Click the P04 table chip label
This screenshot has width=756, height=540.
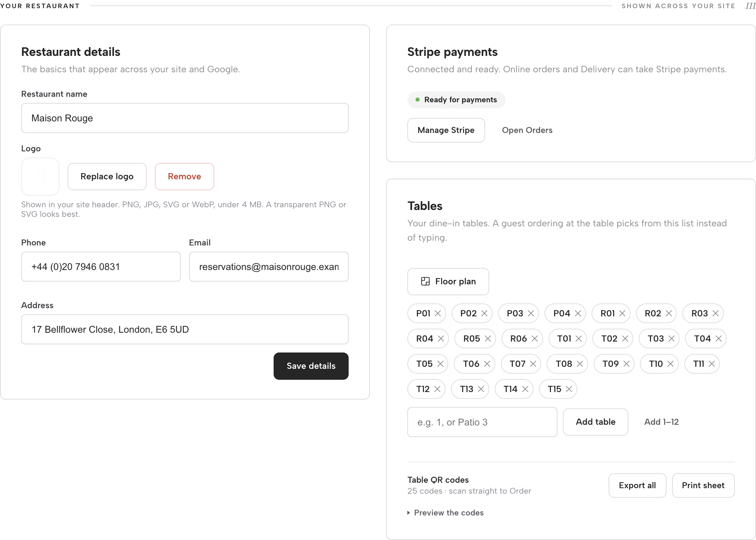point(562,313)
